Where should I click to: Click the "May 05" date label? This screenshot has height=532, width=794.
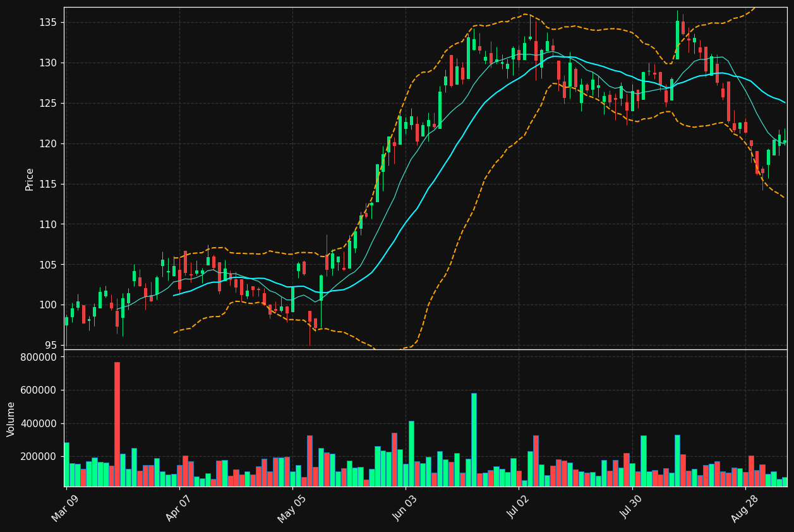click(292, 507)
